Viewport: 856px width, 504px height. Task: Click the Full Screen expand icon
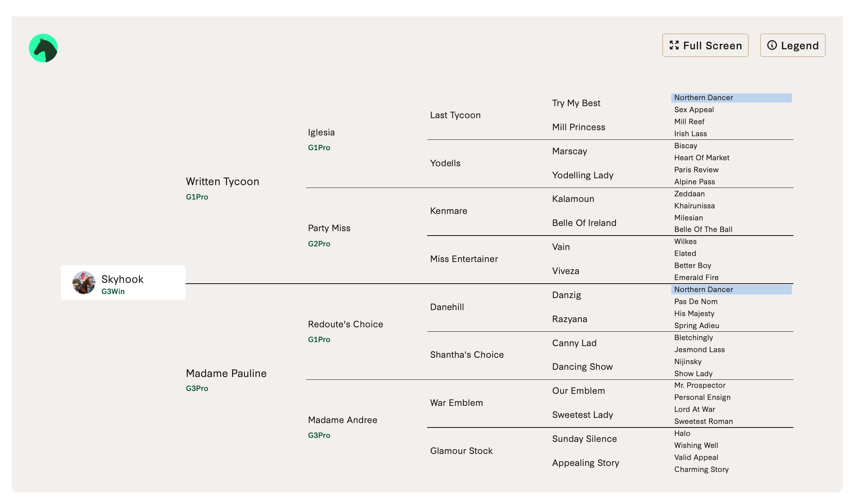click(x=674, y=45)
